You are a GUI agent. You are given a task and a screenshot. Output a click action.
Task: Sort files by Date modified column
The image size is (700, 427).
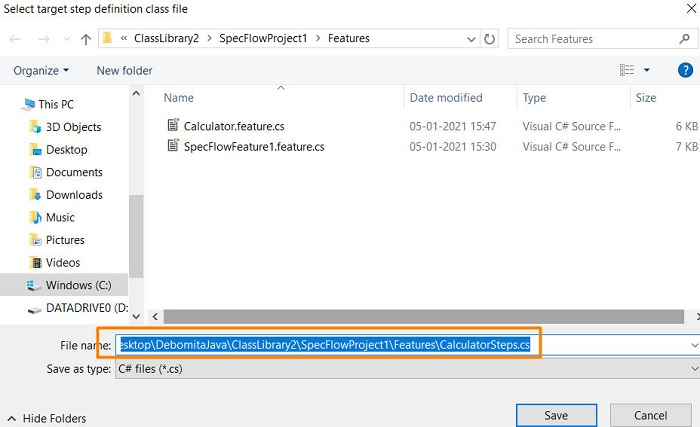[x=446, y=98]
